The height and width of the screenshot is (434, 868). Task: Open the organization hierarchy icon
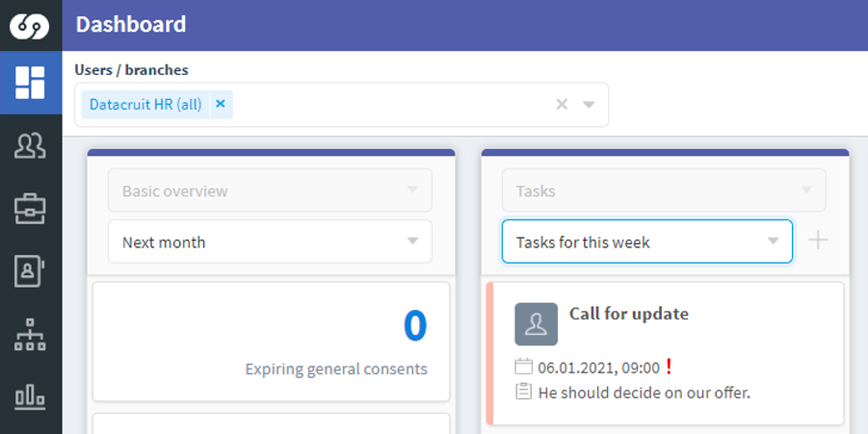pyautogui.click(x=30, y=335)
